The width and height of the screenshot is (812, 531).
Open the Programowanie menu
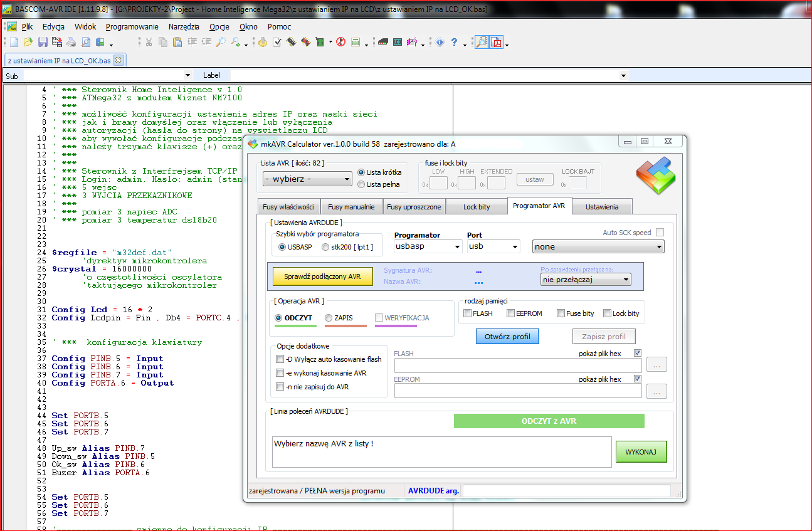click(x=132, y=27)
